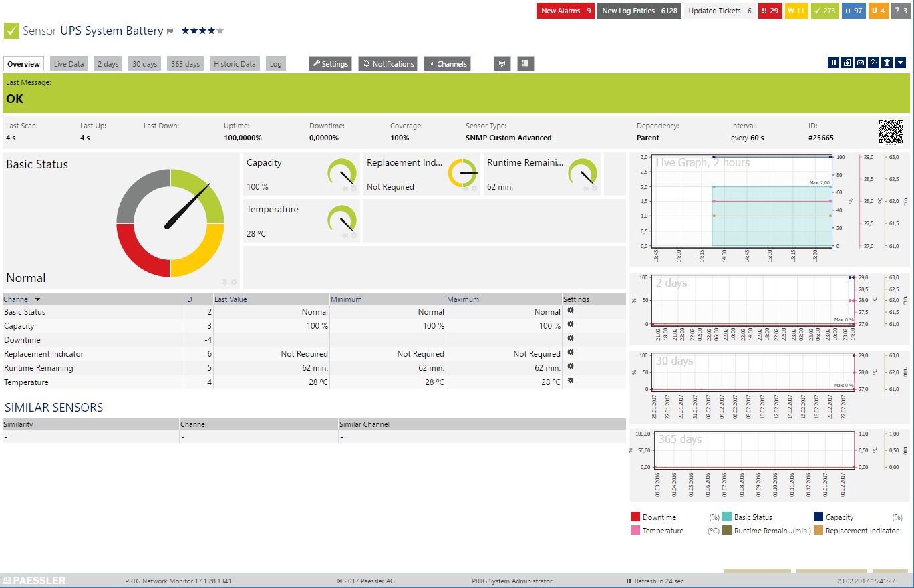Open report via notebook icon

pos(525,63)
